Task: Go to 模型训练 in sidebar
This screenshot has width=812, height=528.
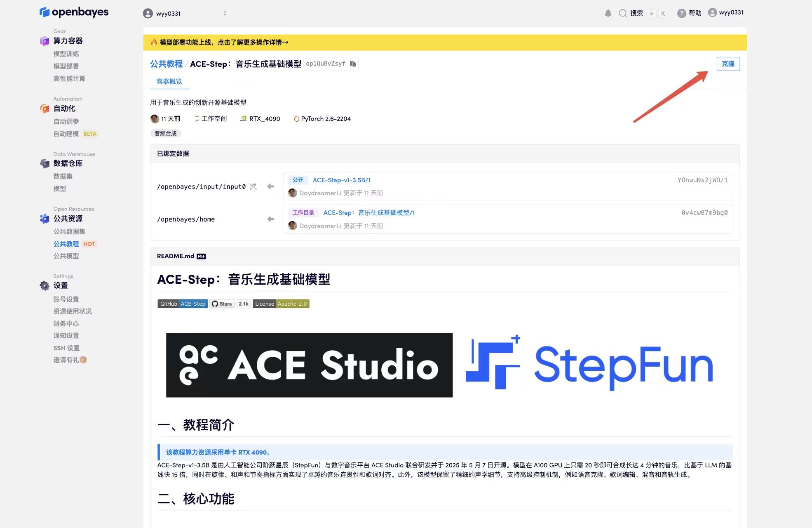Action: (x=66, y=54)
